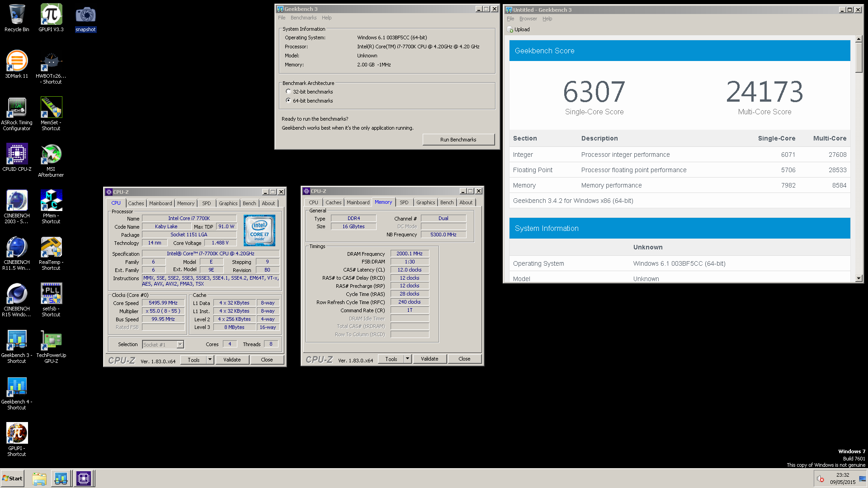Open Browser menu in Untitled Geekbench window
Screen dimensions: 868x488
[x=528, y=19]
